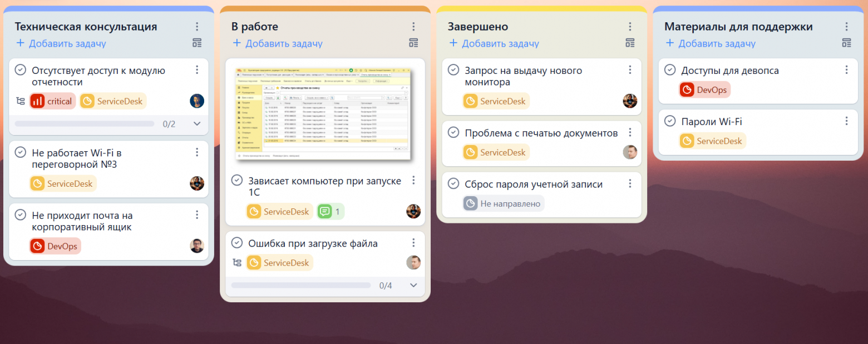Click subtasks icon on Ошибка при загрузке файла card
This screenshot has width=868, height=344.
237,263
